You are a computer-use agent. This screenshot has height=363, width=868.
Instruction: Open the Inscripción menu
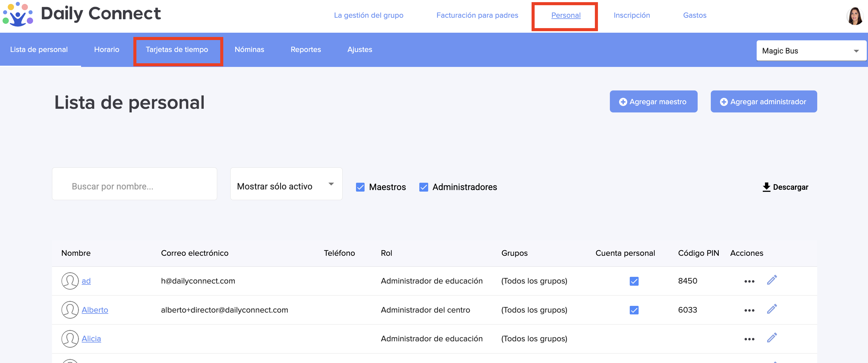pos(632,15)
